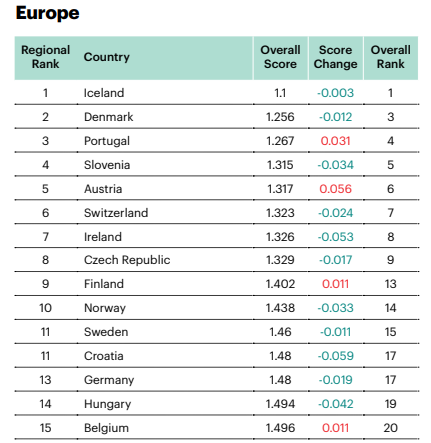Screen dimensions: 431x443
Task: Click Norway's overall rank 14
Action: tap(391, 308)
